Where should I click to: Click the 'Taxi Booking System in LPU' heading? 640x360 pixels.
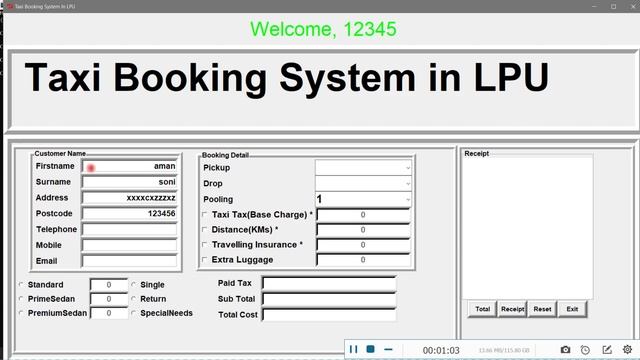pos(287,78)
